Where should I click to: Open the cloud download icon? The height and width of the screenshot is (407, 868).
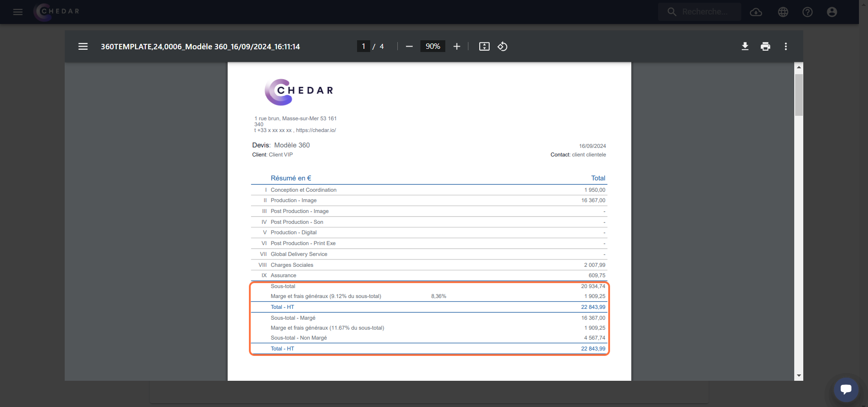(756, 12)
